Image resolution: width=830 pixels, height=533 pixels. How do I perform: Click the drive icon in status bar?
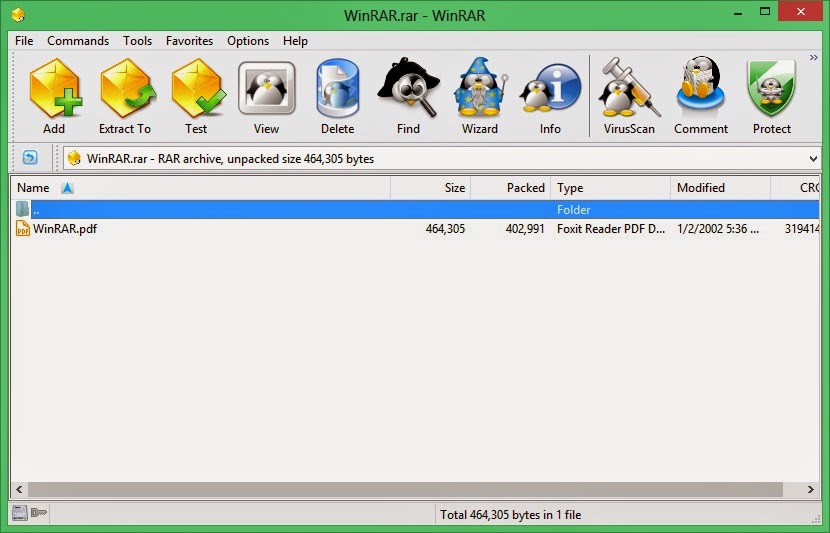coord(20,512)
